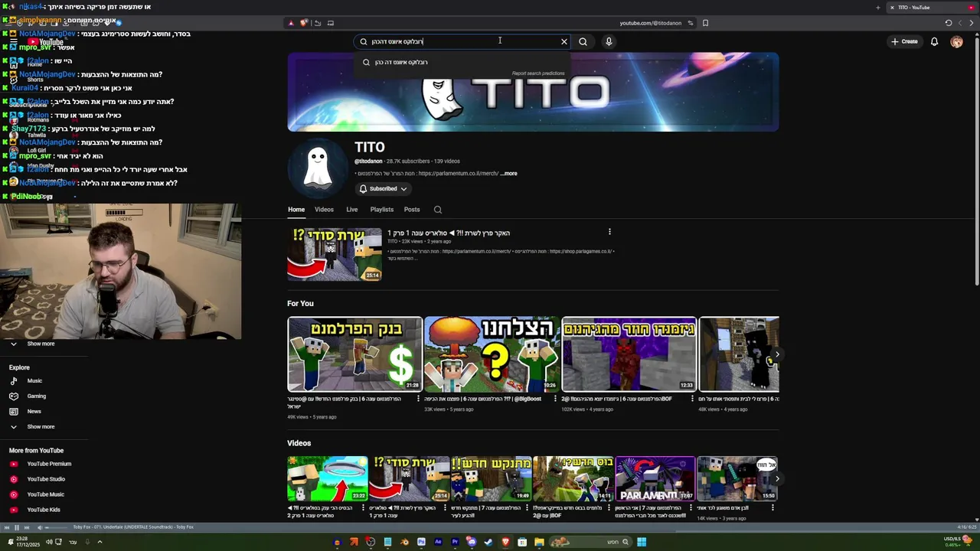Click Report search predictions link

pyautogui.click(x=538, y=73)
